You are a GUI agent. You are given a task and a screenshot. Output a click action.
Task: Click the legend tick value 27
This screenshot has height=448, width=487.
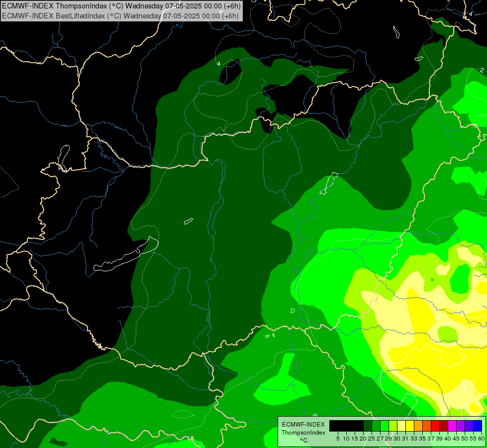pyautogui.click(x=380, y=439)
